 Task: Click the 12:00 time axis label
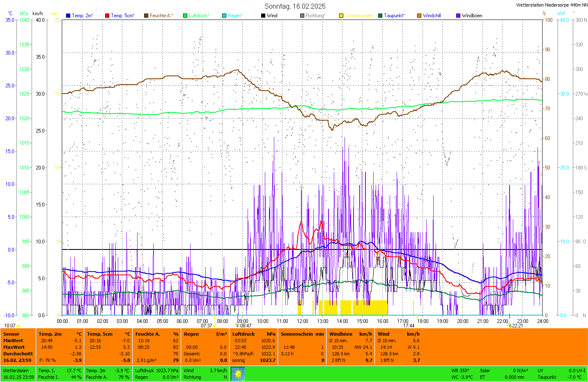pyautogui.click(x=303, y=321)
